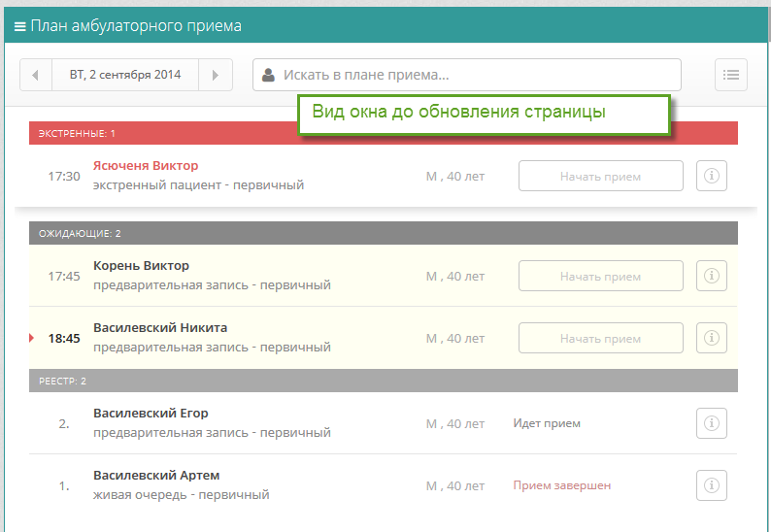Viewport: 771px width, 532px height.
Task: Click the 17:30 appointment time
Action: pyautogui.click(x=64, y=176)
